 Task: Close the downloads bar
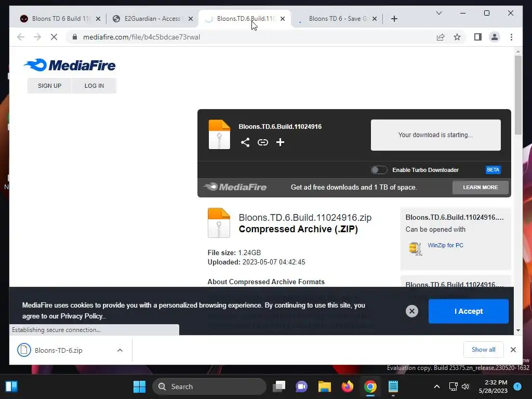point(513,350)
